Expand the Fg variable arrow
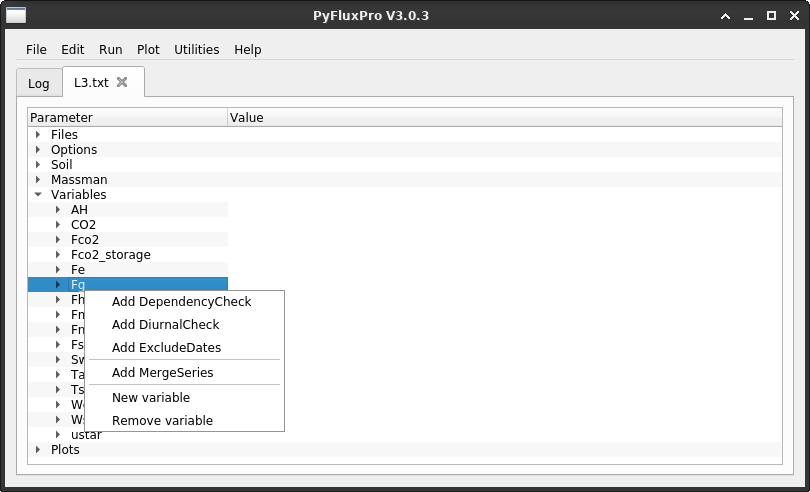This screenshot has height=492, width=810. click(58, 284)
